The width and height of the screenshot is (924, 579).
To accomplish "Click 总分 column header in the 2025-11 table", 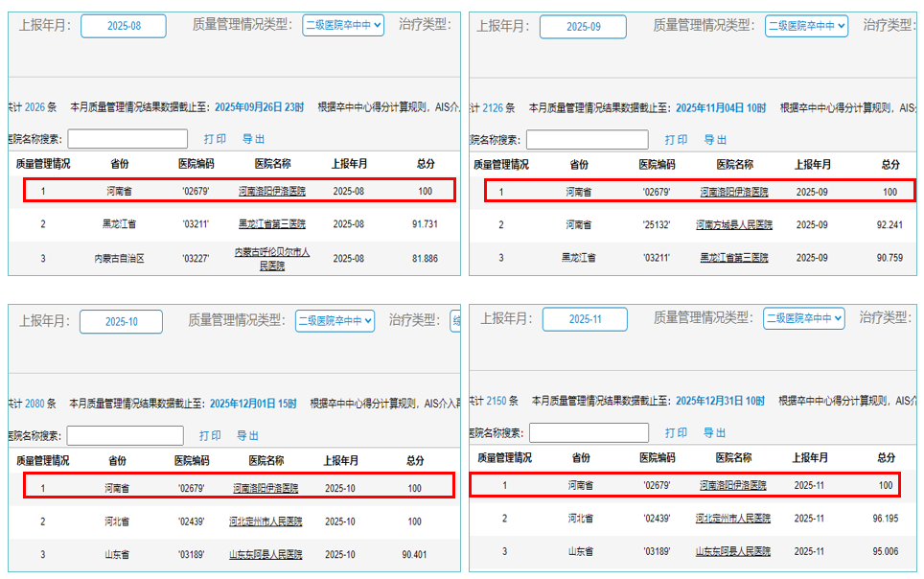I will 887,458.
